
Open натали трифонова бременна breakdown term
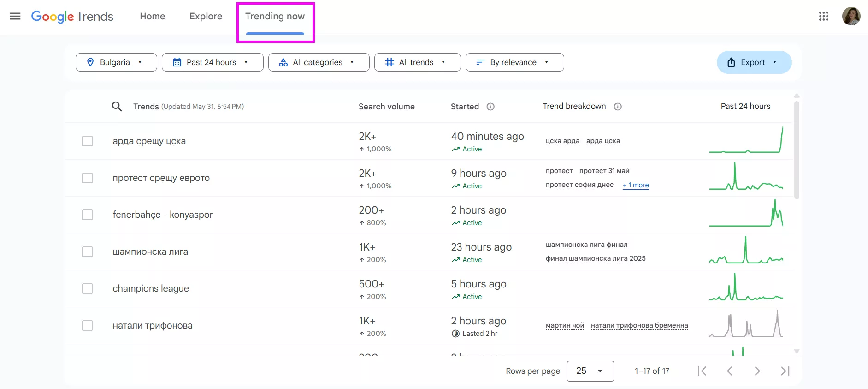[x=639, y=325]
